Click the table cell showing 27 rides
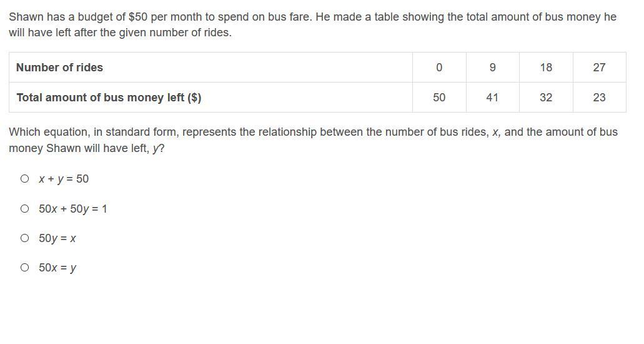Image resolution: width=644 pixels, height=344 pixels. [599, 68]
